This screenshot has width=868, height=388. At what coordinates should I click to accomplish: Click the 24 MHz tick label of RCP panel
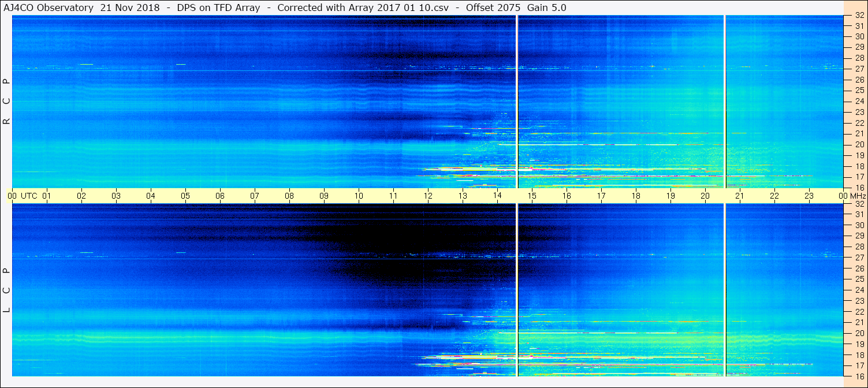[859, 101]
